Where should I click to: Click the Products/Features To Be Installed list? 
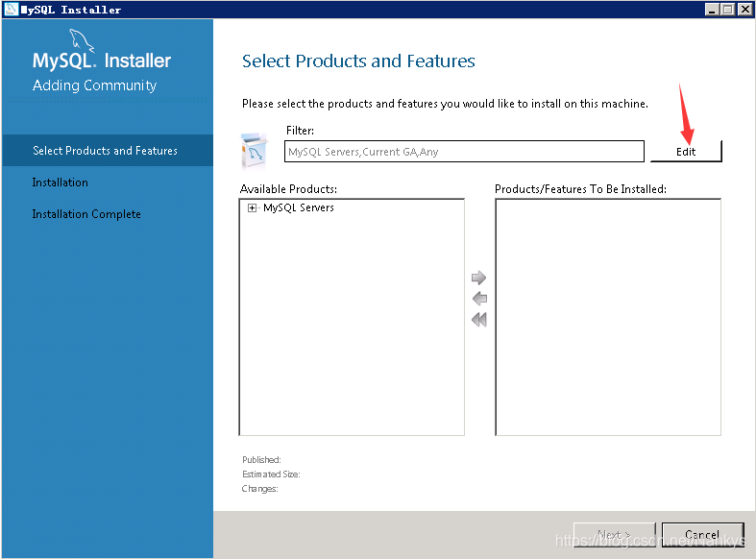pyautogui.click(x=608, y=317)
